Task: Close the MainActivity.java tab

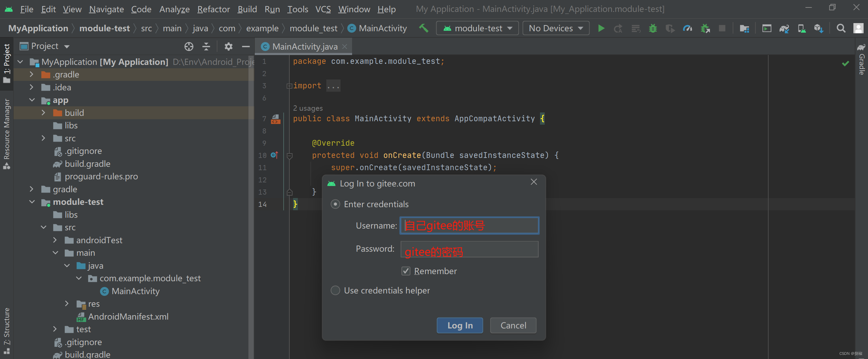Action: click(x=345, y=47)
